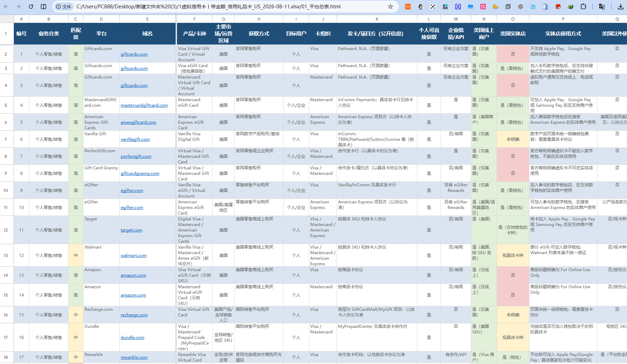
Task: Select row number 12 header
Action: tap(6, 230)
